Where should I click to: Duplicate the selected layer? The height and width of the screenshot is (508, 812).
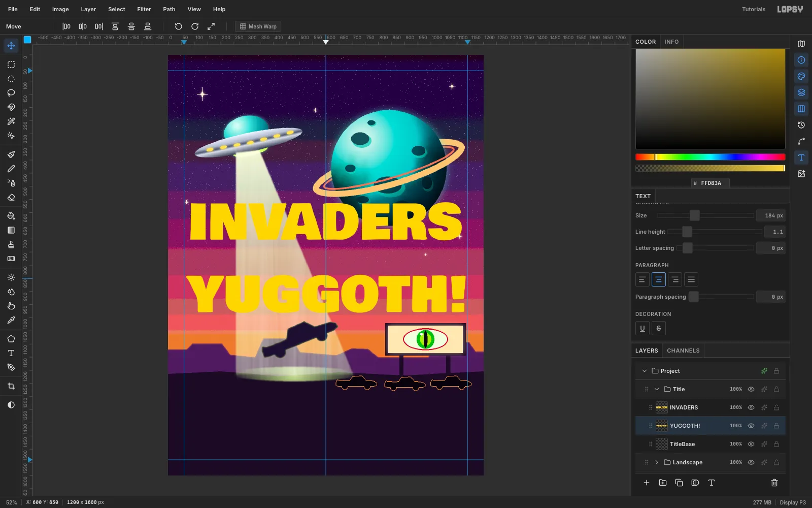tap(679, 483)
